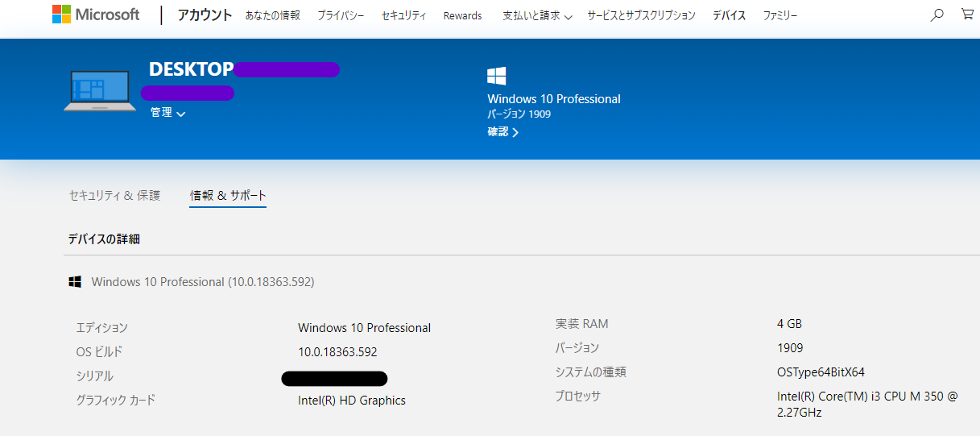Open ファミリー menu item
Screen dimensions: 980x436
tap(780, 15)
